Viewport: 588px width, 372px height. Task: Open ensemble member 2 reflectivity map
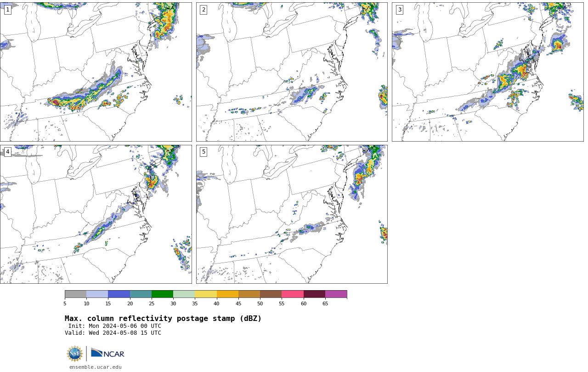click(292, 72)
